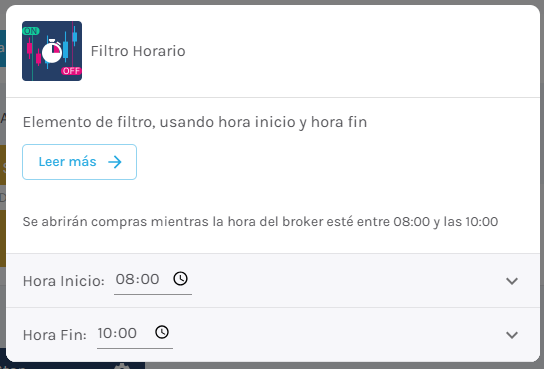
Task: Click the 'Elemento de filtro' description text
Action: point(195,122)
